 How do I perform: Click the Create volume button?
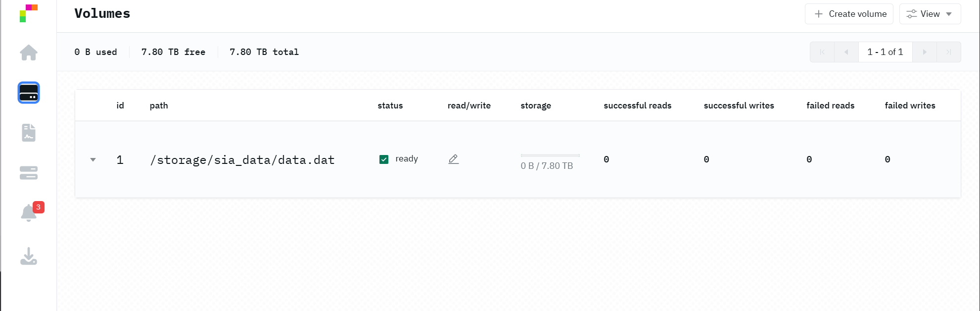(849, 14)
